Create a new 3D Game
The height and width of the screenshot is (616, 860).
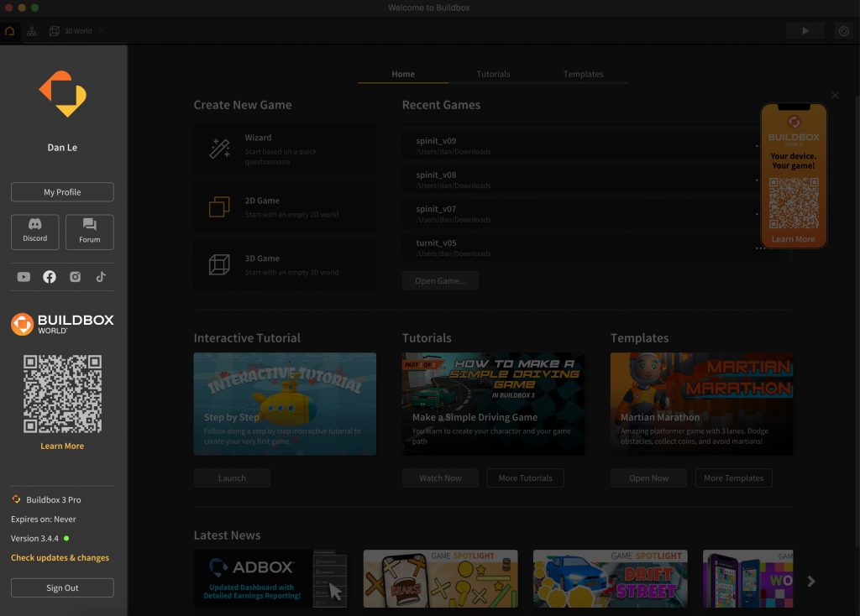click(285, 264)
